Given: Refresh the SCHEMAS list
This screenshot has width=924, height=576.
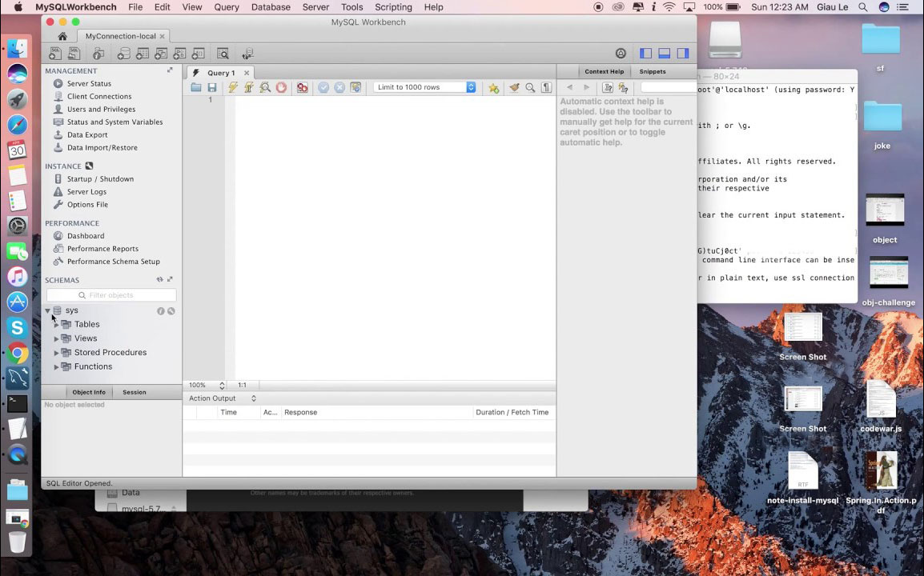Looking at the screenshot, I should coord(159,280).
